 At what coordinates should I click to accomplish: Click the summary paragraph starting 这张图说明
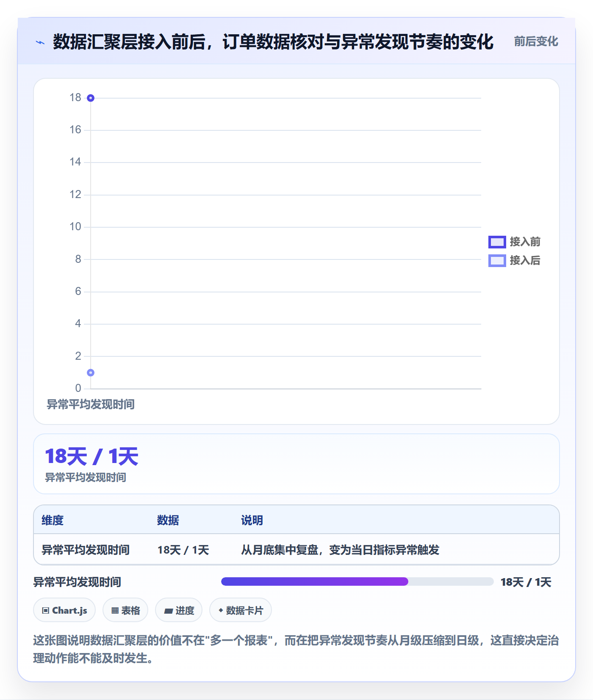tap(296, 649)
